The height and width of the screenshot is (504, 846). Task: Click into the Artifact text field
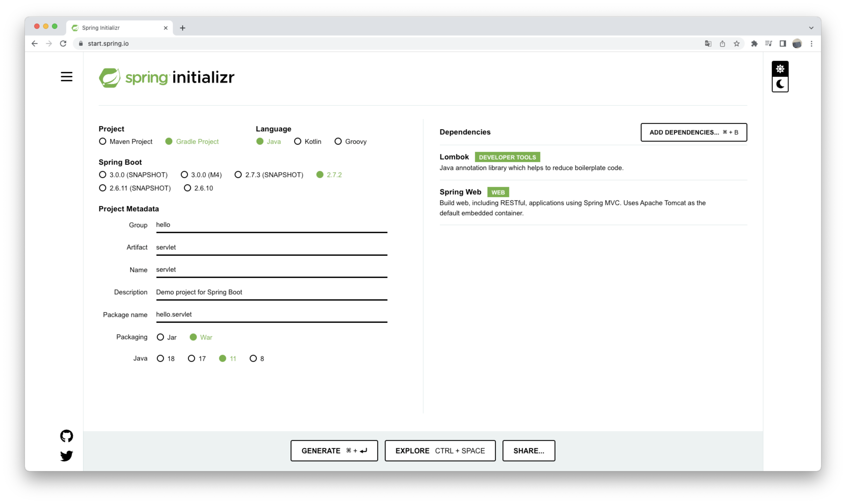pyautogui.click(x=271, y=247)
